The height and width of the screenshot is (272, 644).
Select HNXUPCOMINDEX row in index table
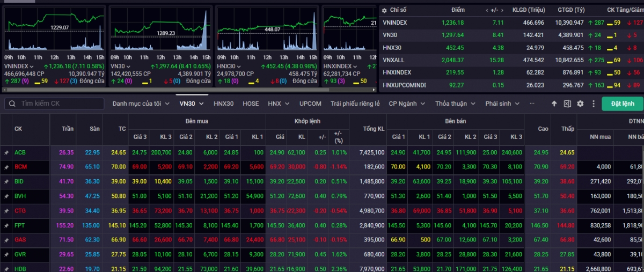[x=511, y=85]
